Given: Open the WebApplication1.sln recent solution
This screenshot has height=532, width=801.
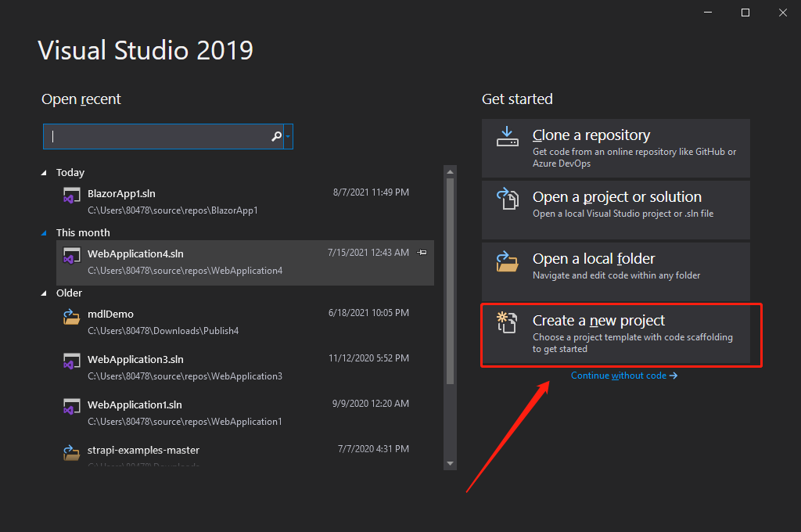Looking at the screenshot, I should 135,405.
